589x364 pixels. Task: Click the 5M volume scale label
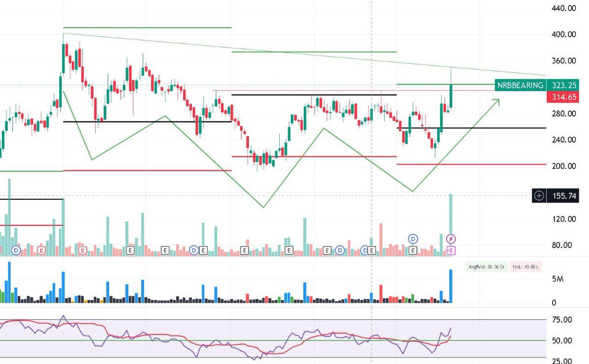(558, 279)
